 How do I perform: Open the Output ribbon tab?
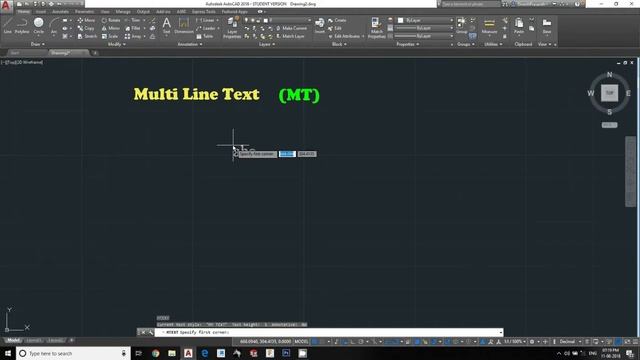pyautogui.click(x=143, y=11)
